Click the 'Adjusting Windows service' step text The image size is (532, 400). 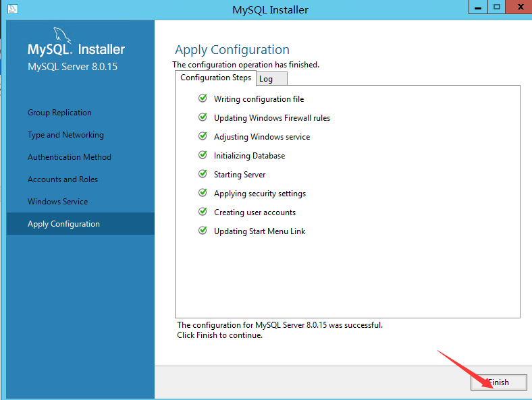coord(262,137)
